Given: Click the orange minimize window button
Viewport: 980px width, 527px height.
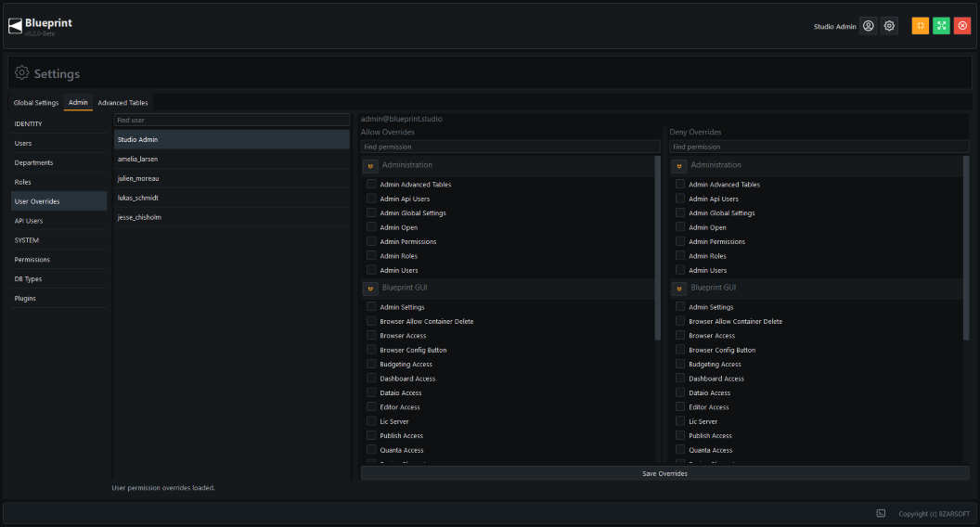Looking at the screenshot, I should click(x=920, y=26).
